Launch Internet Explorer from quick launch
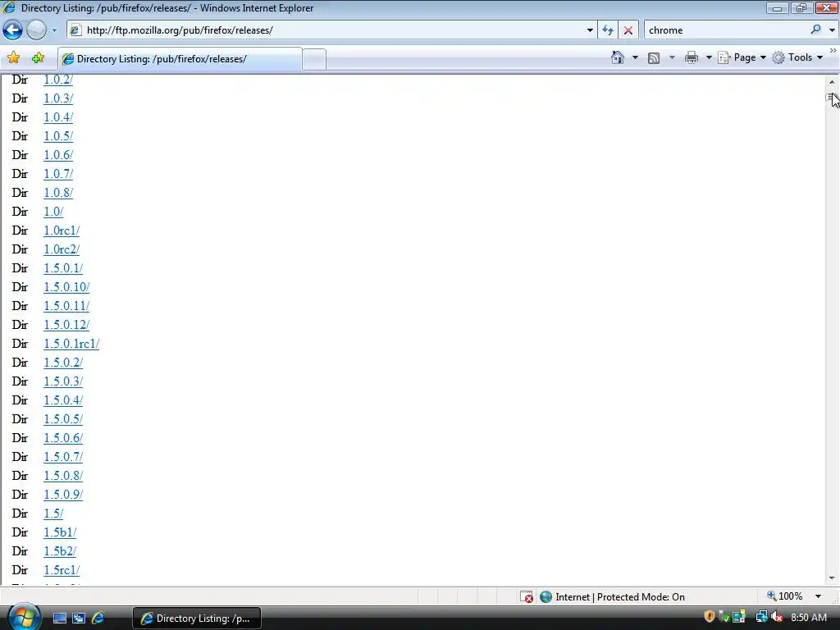Screen dimensions: 840x630 98,619
